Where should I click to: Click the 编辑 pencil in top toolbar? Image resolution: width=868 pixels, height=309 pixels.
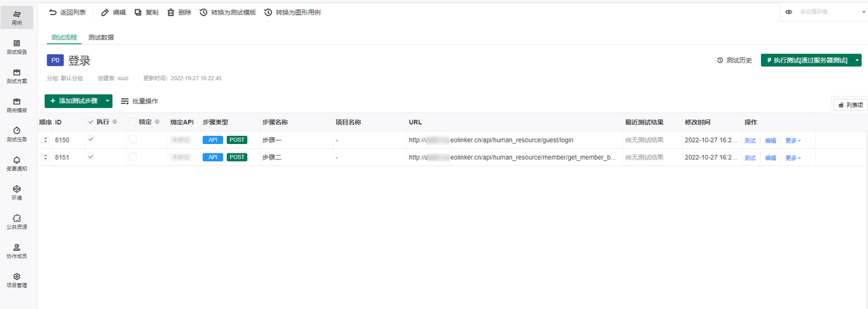(113, 12)
